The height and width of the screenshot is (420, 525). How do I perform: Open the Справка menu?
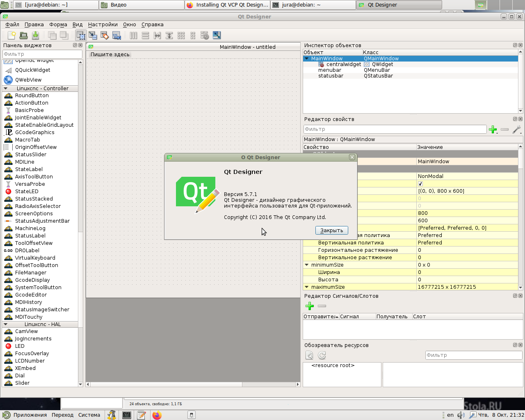tap(153, 25)
